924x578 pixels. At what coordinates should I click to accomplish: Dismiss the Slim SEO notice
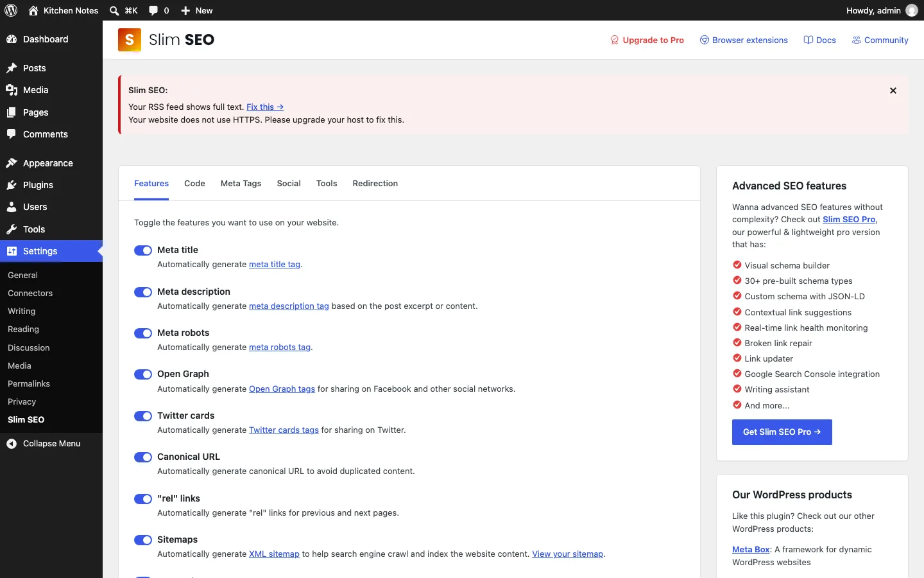click(893, 91)
